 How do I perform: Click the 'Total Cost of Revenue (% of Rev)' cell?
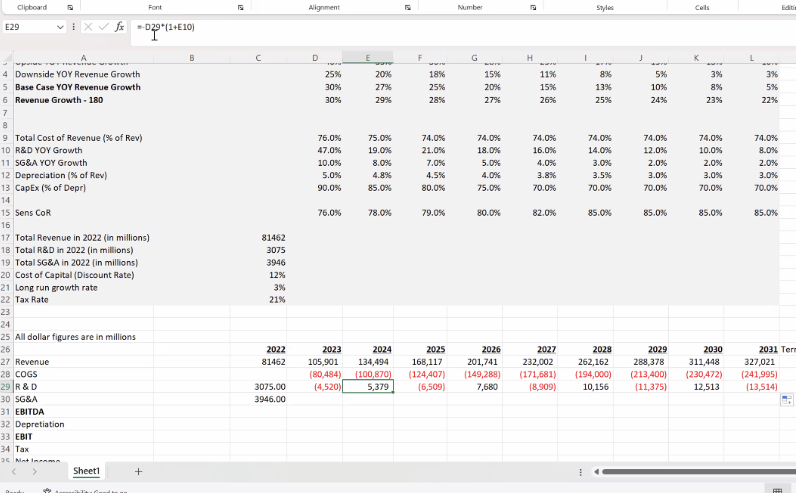click(79, 138)
